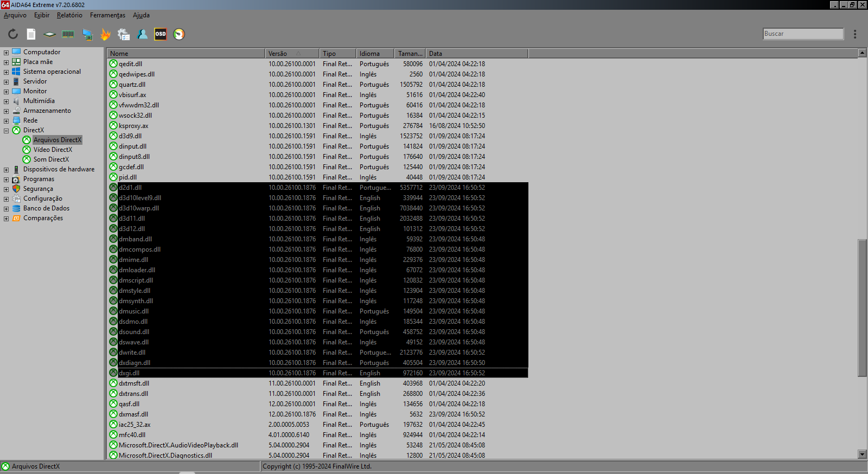Click the Segurança shield icon

(16, 189)
